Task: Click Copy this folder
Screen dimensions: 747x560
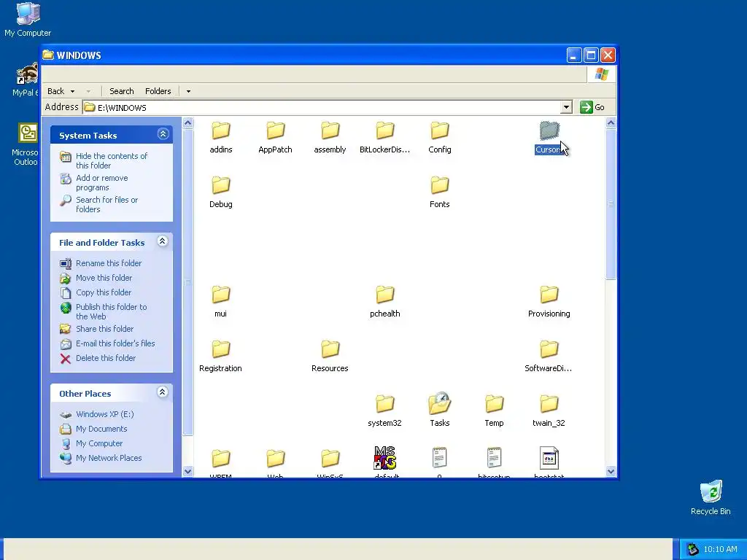Action: 104,292
